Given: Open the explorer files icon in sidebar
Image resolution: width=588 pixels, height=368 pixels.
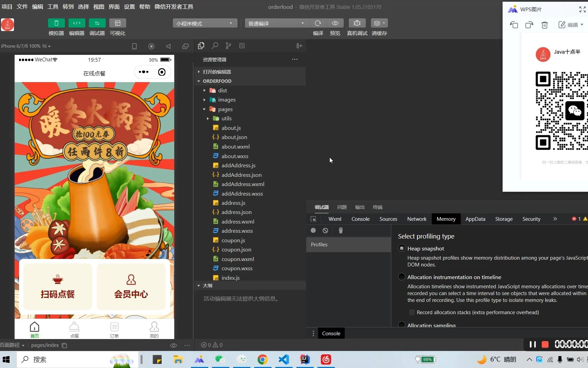Looking at the screenshot, I should coord(201,46).
